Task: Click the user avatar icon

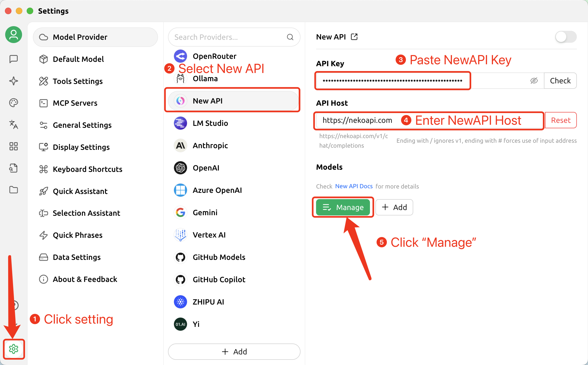Action: (14, 35)
